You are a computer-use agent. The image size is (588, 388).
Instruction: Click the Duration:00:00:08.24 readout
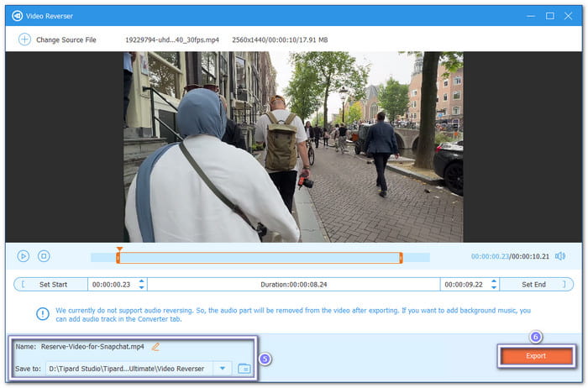pyautogui.click(x=294, y=285)
